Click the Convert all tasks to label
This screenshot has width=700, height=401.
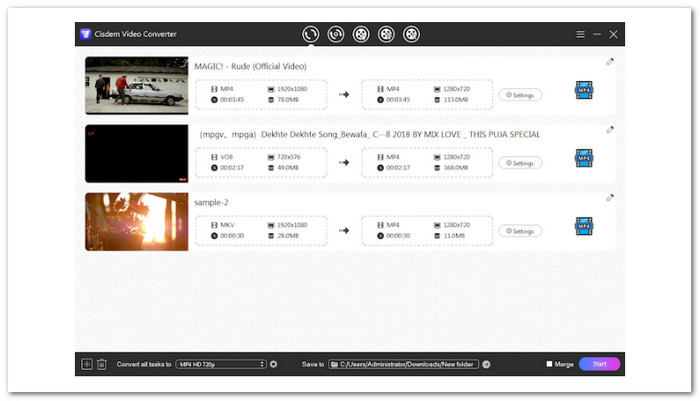pos(144,364)
